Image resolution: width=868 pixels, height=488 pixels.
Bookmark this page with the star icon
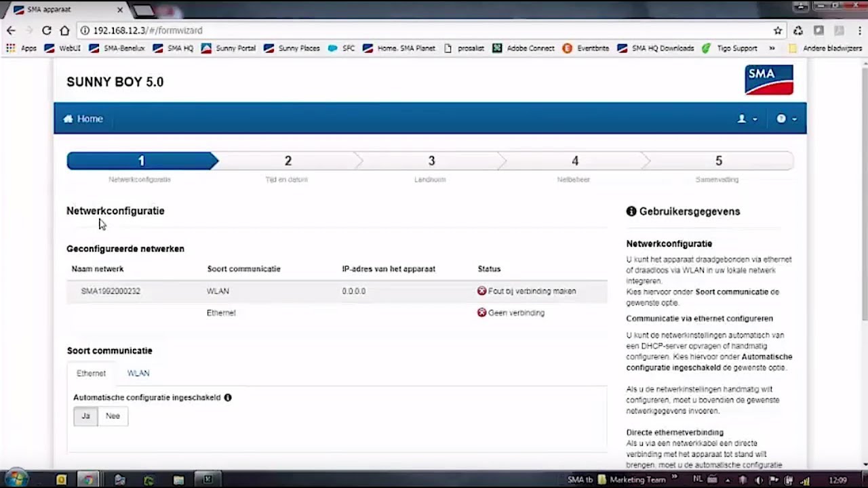point(778,30)
